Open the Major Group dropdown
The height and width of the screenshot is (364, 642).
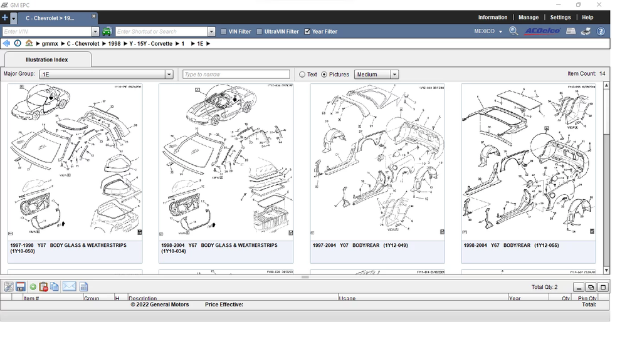169,75
